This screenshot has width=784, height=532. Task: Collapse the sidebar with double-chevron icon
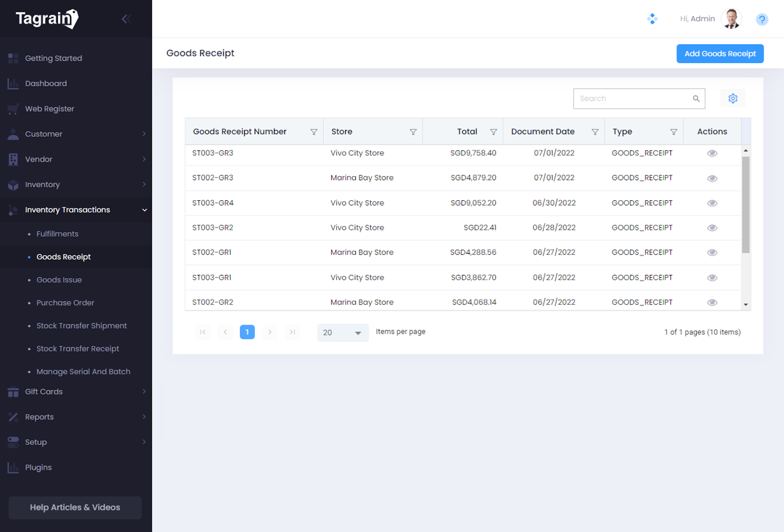(126, 19)
